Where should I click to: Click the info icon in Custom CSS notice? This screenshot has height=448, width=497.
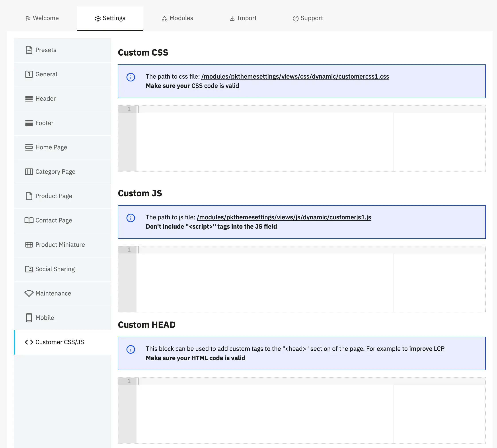(131, 77)
